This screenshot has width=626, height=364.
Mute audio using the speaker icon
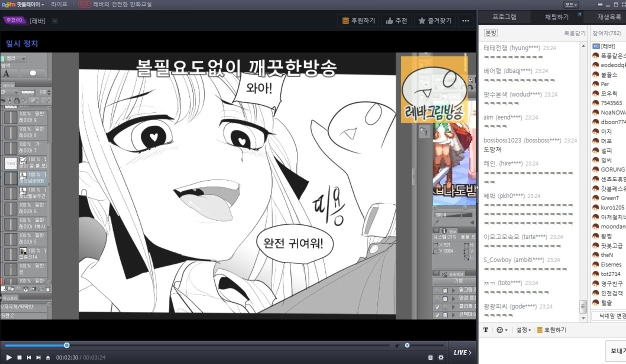tap(397, 345)
